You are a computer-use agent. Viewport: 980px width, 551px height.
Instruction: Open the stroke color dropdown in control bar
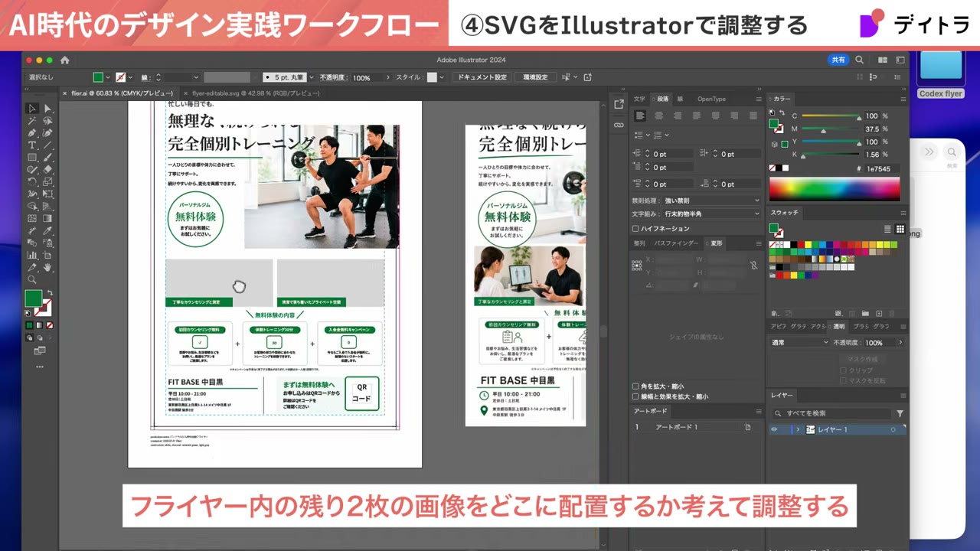pos(131,77)
